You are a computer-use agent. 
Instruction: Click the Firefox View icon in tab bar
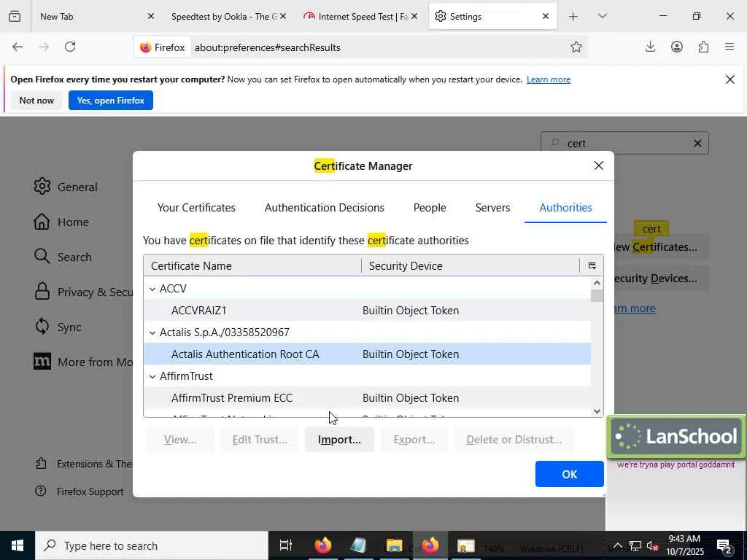15,16
